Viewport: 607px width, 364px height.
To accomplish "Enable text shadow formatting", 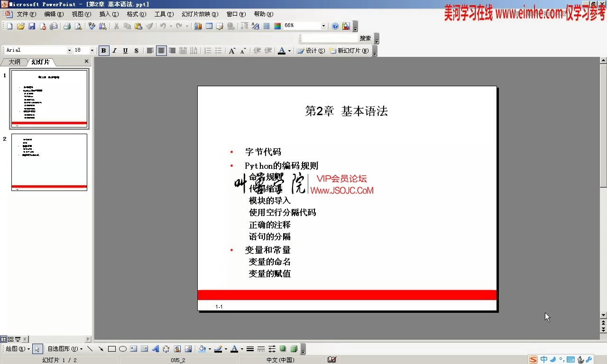I will click(x=135, y=50).
